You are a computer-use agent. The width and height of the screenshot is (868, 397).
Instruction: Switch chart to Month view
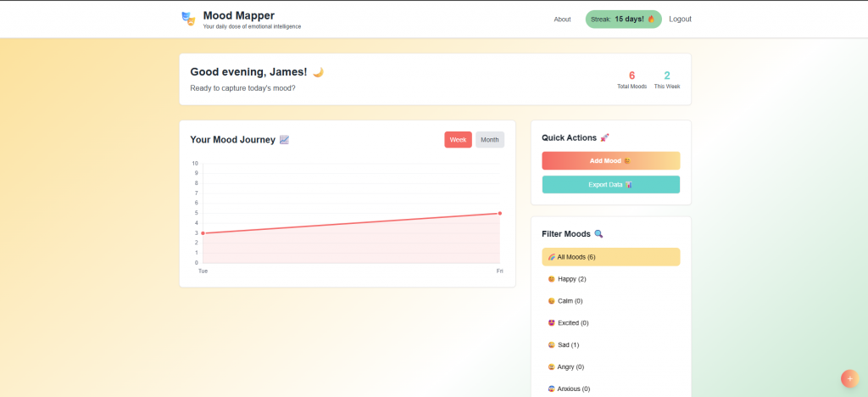click(x=490, y=140)
